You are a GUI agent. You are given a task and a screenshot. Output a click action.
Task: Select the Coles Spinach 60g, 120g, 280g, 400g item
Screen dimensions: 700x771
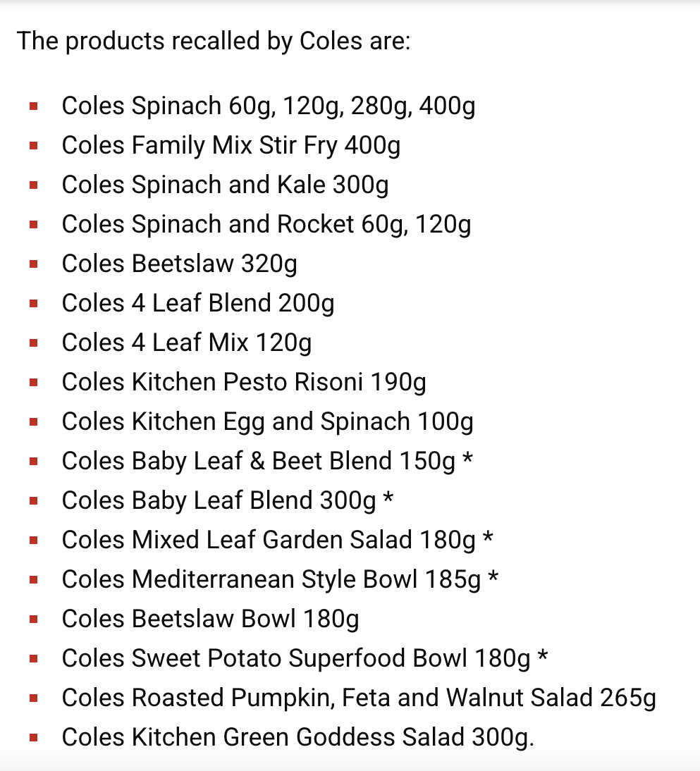[269, 106]
